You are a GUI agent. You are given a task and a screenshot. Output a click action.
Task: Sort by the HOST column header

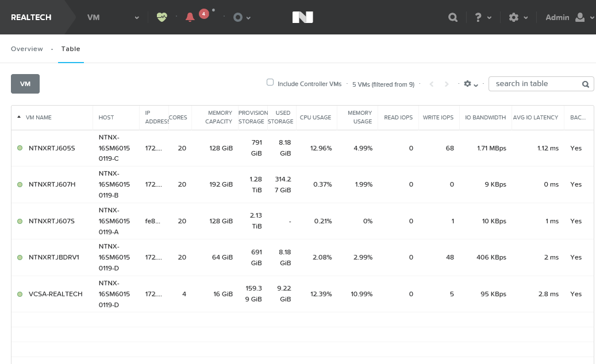tap(106, 117)
